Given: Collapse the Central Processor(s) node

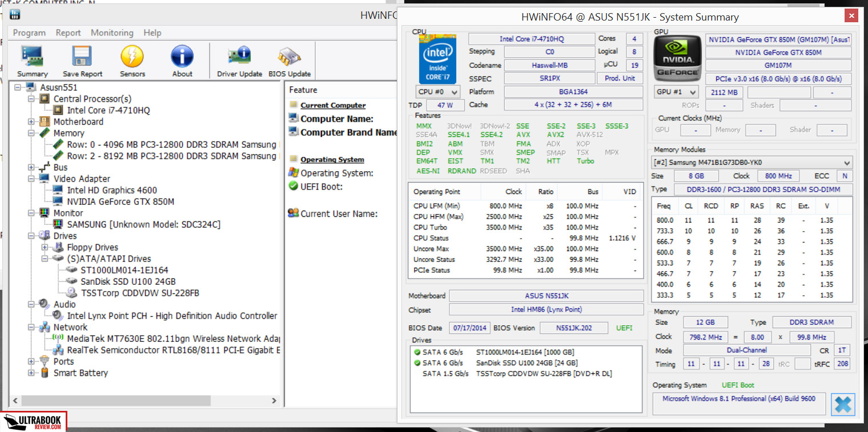Looking at the screenshot, I should tap(31, 99).
